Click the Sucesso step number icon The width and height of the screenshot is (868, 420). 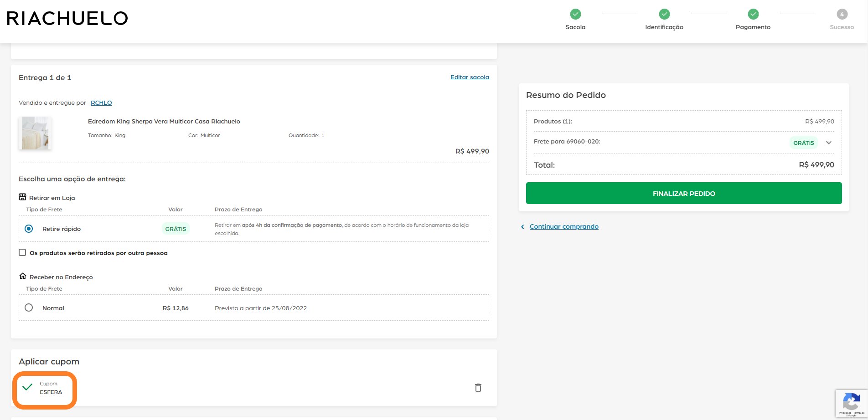tap(842, 14)
